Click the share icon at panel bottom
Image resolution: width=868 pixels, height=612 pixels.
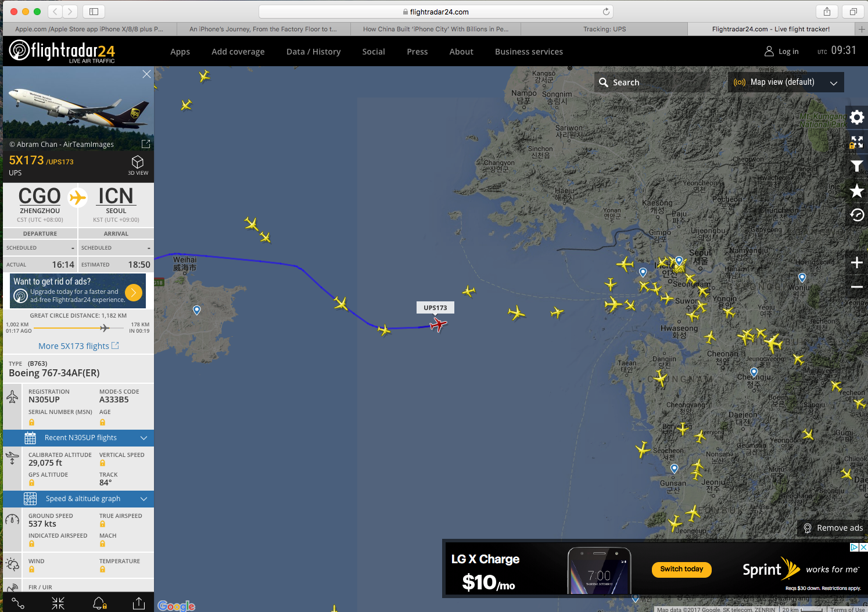coord(139,603)
